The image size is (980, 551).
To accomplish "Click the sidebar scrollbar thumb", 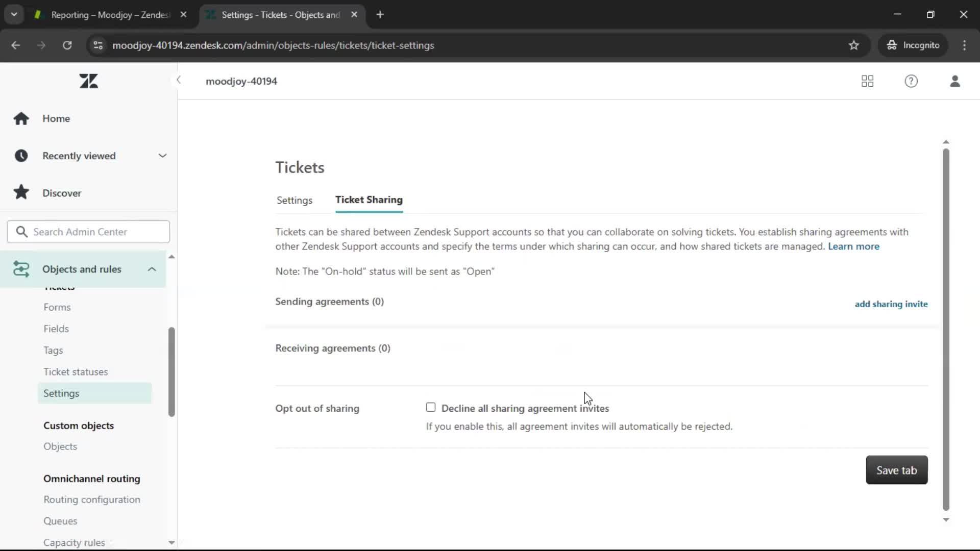I will 171,371.
